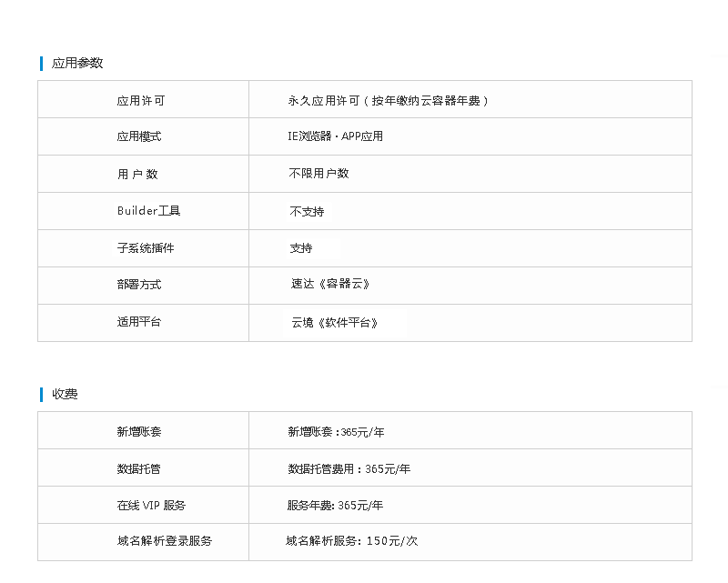Select the 应用许可 label cell
Image resolution: width=728 pixels, height=583 pixels.
[x=141, y=101]
